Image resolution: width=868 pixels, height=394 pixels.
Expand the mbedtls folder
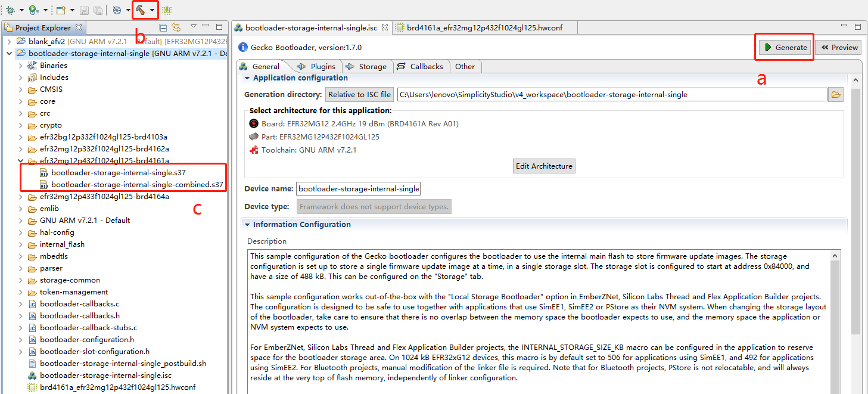(21, 256)
